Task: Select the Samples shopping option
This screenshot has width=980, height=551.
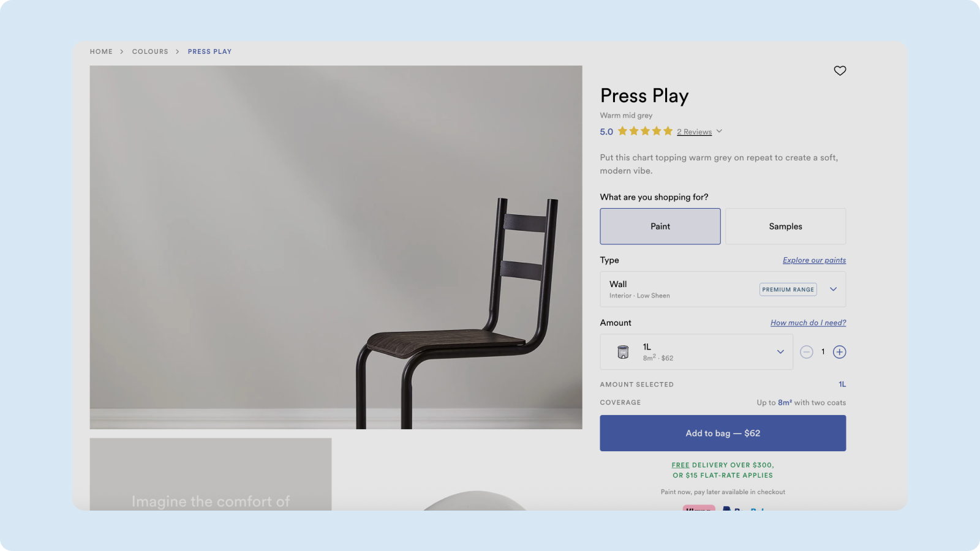Action: click(x=786, y=227)
